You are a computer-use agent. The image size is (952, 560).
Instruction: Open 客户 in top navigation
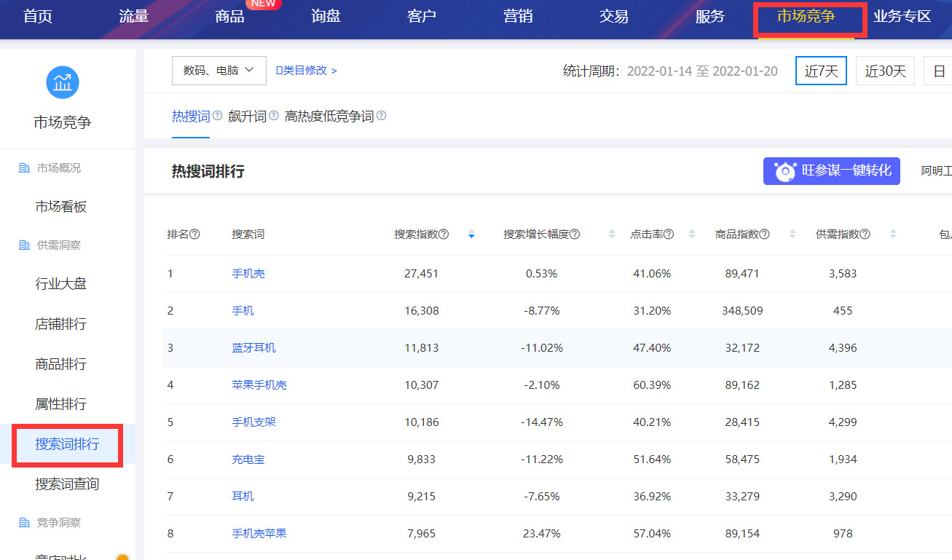click(422, 16)
